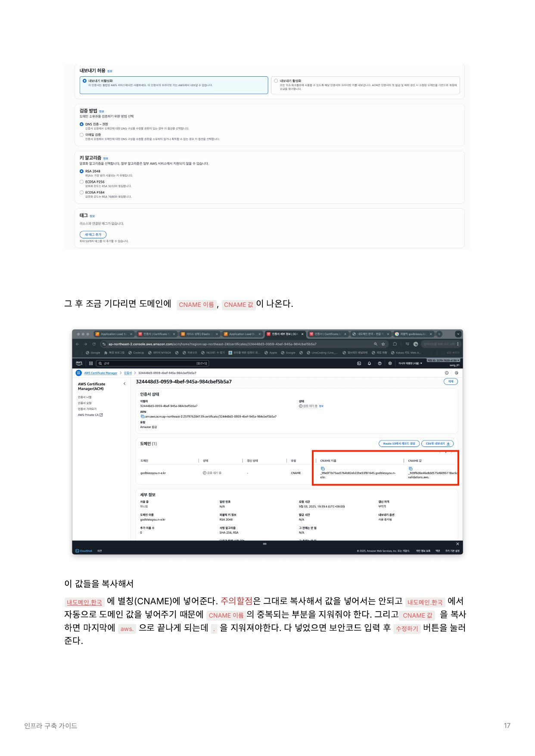Collapse the AWS Certificate Manager sidebar chevron
The width and height of the screenshot is (535, 756).
[124, 384]
